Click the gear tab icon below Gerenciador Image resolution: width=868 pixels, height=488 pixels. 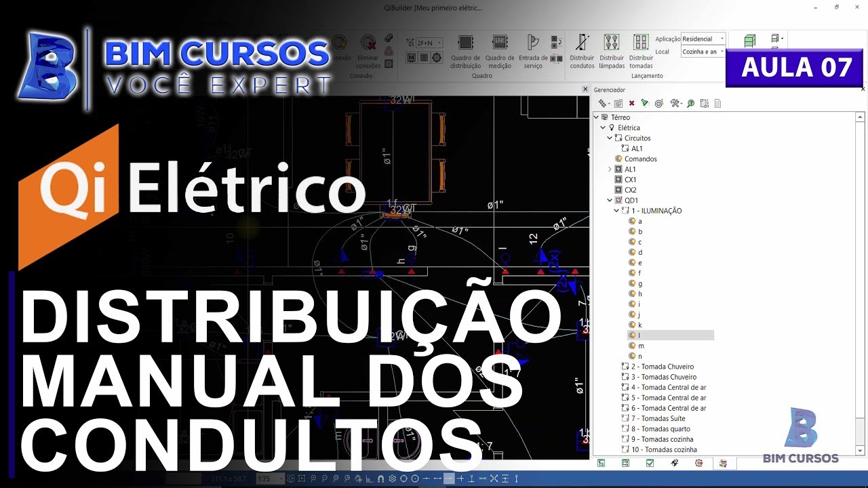[698, 464]
